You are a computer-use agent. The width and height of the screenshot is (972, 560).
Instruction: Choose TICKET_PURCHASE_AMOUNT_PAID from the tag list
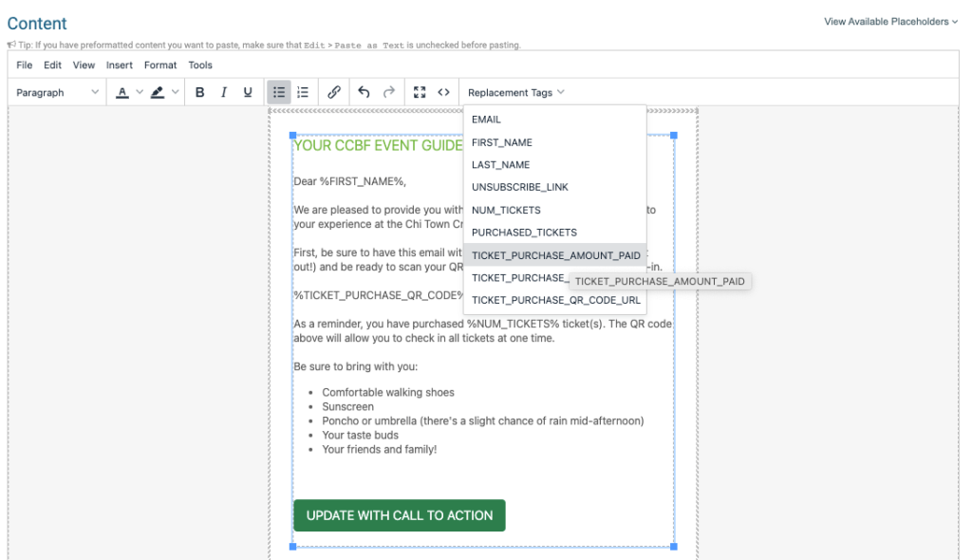pos(554,255)
